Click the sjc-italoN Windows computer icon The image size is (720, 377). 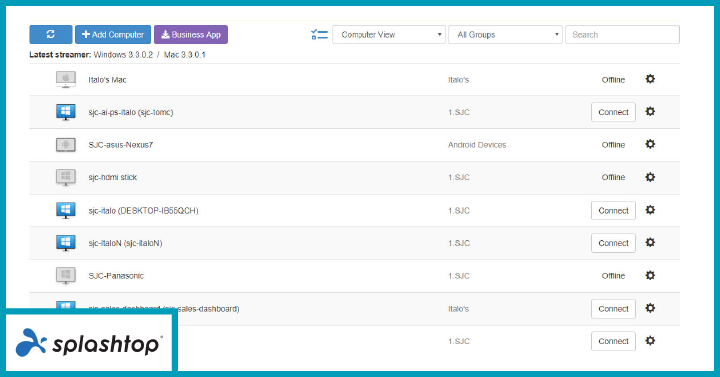coord(66,243)
